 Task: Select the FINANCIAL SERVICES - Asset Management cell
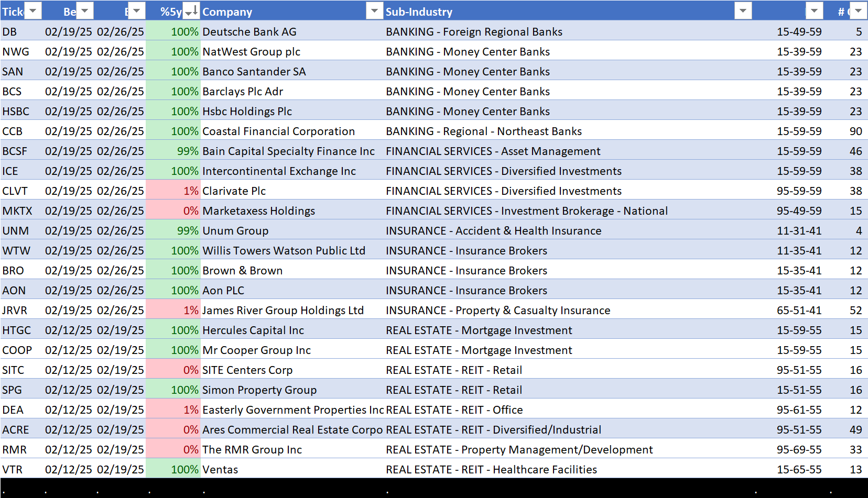(569, 151)
